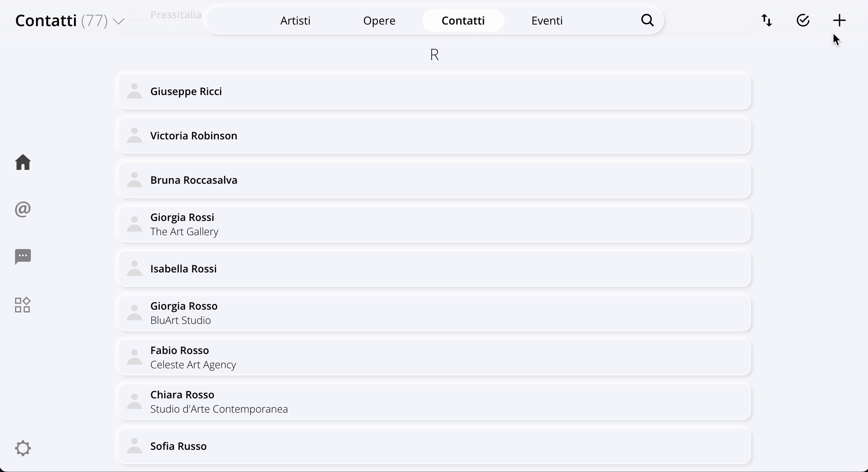The width and height of the screenshot is (868, 472).
Task: Switch to the Opere tab
Action: click(379, 21)
